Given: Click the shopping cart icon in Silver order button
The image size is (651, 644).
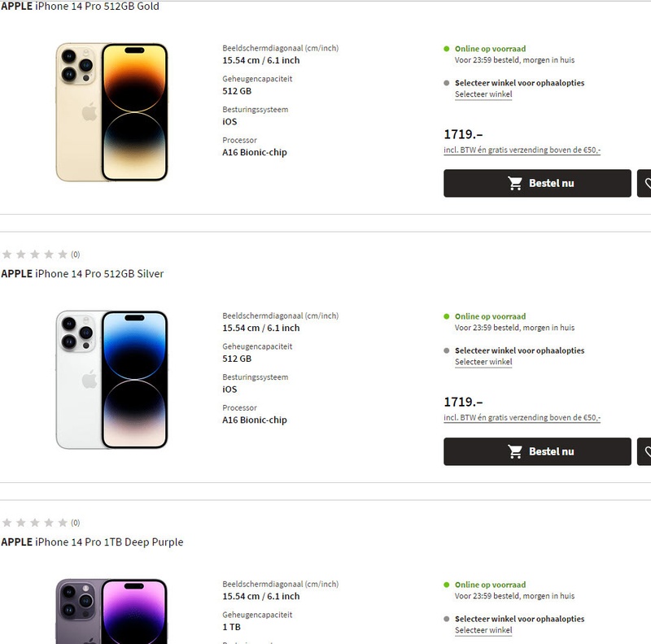Looking at the screenshot, I should 515,452.
